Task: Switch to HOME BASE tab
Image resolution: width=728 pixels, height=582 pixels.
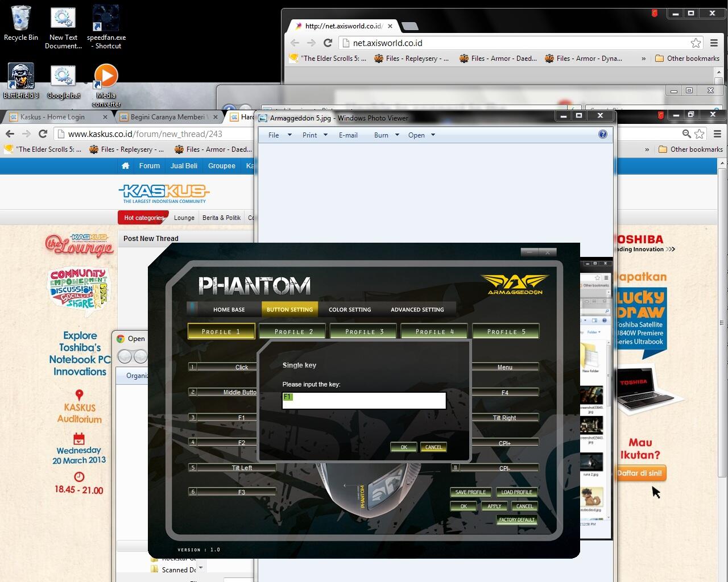Action: [229, 309]
